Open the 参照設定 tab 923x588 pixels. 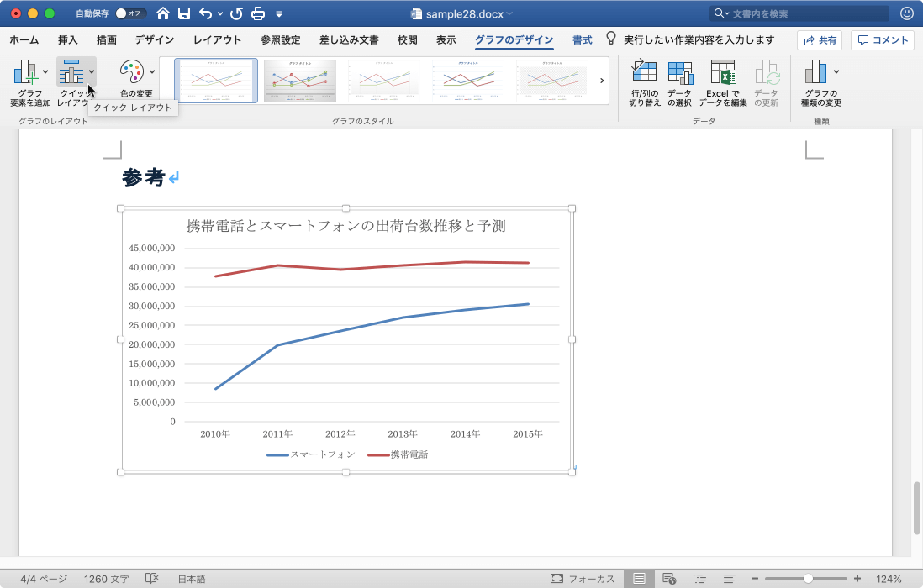click(x=281, y=40)
